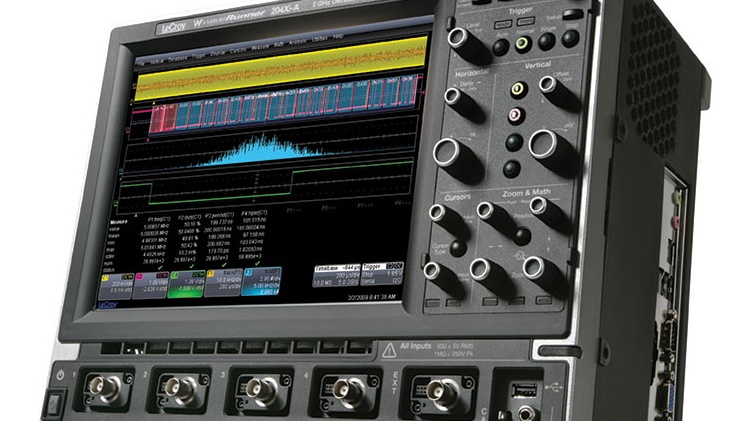
Task: Open the blue Z2 zoom descriptor box
Action: tap(261, 281)
